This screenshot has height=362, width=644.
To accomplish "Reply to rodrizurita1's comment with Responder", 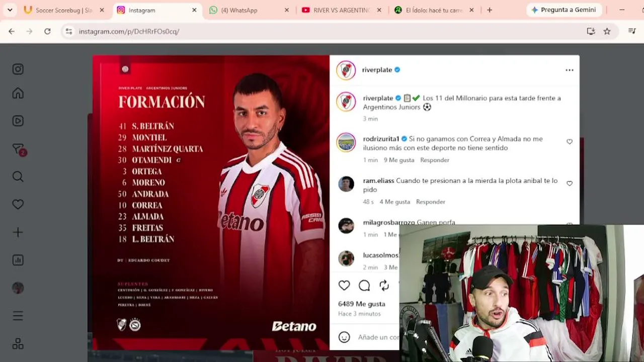I will [435, 160].
